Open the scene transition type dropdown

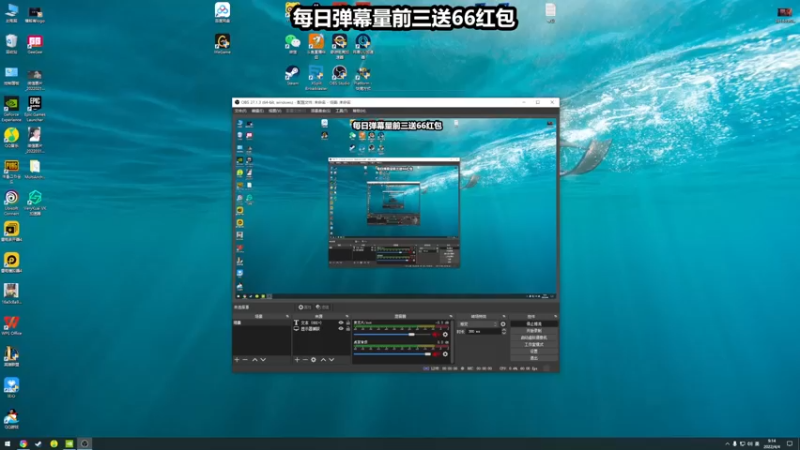coord(478,324)
